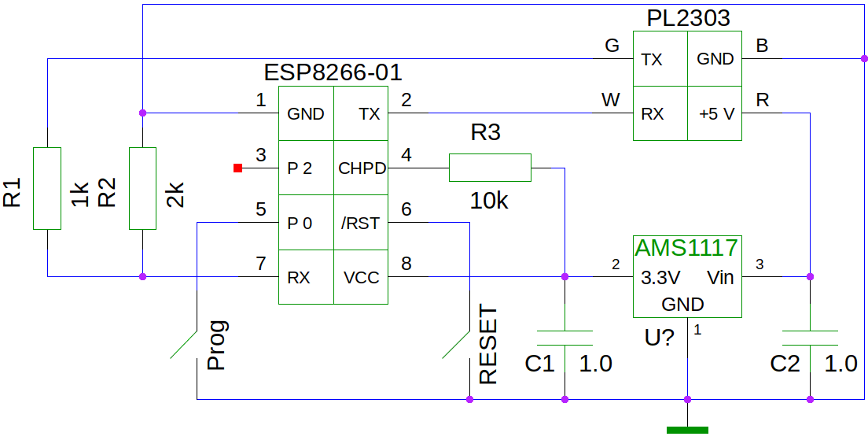Toggle the Prog switch

click(x=184, y=344)
